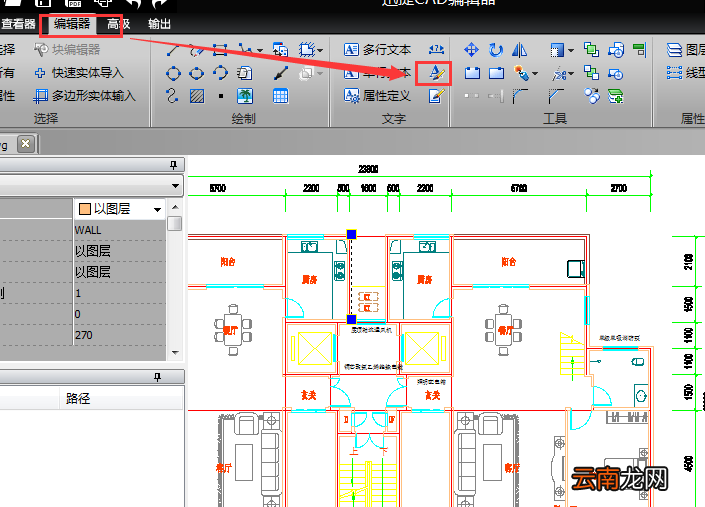
Task: Select the Rotate tool
Action: pyautogui.click(x=496, y=49)
